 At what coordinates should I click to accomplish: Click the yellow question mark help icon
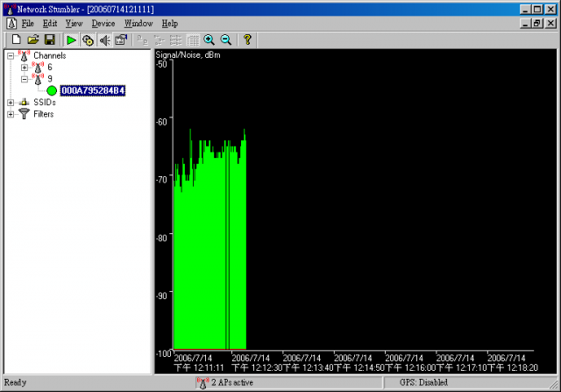(x=247, y=40)
